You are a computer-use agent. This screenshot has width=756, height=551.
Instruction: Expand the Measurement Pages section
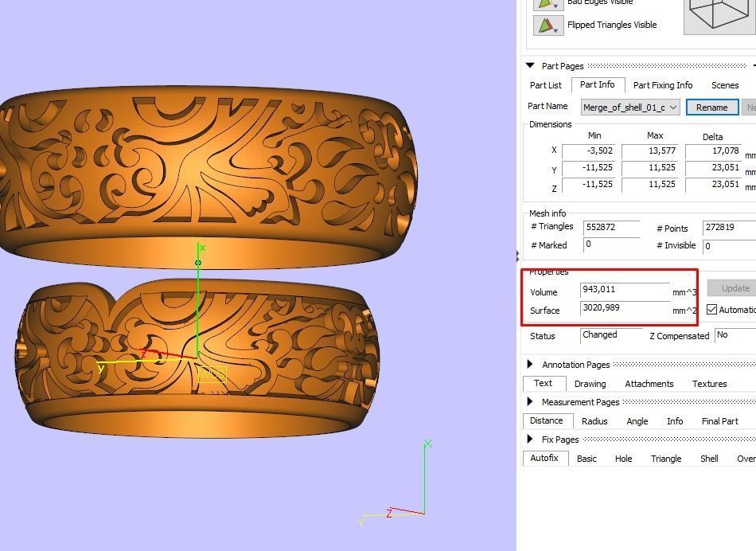point(530,401)
